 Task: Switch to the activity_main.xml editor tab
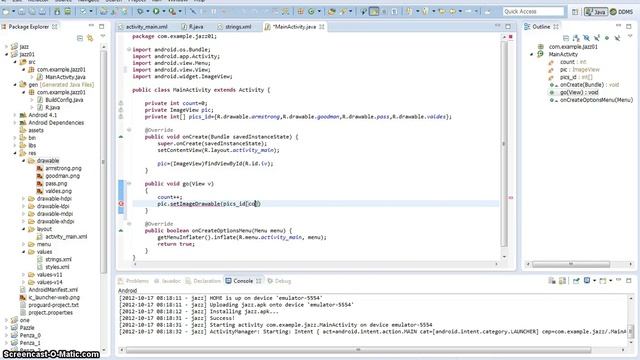(x=143, y=27)
